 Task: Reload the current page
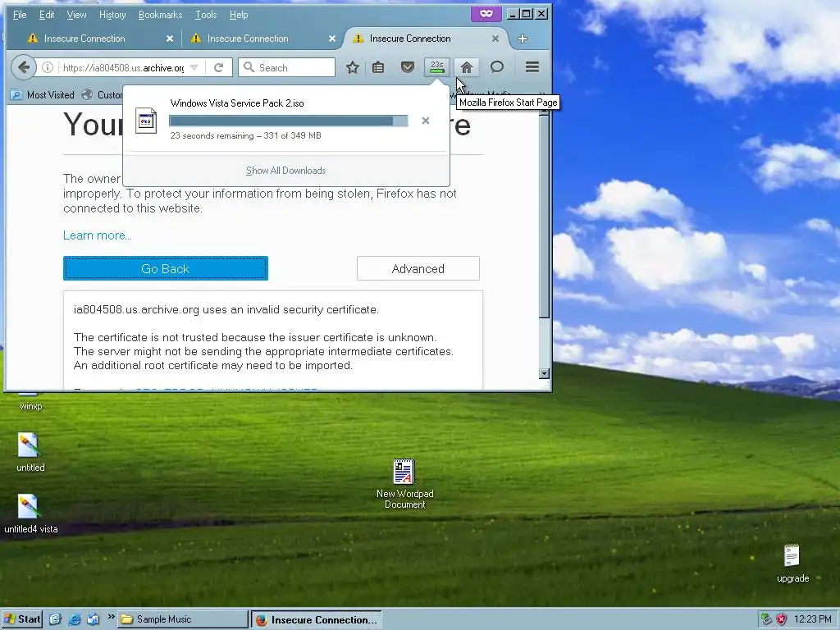[218, 67]
